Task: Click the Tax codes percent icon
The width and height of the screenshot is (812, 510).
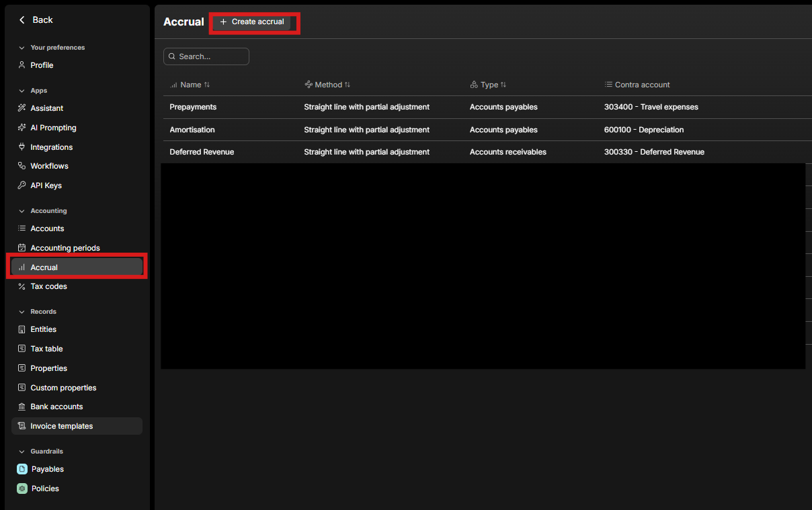Action: click(22, 286)
